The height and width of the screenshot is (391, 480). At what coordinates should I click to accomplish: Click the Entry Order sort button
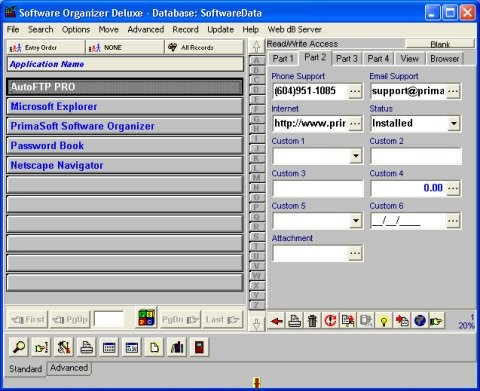46,48
